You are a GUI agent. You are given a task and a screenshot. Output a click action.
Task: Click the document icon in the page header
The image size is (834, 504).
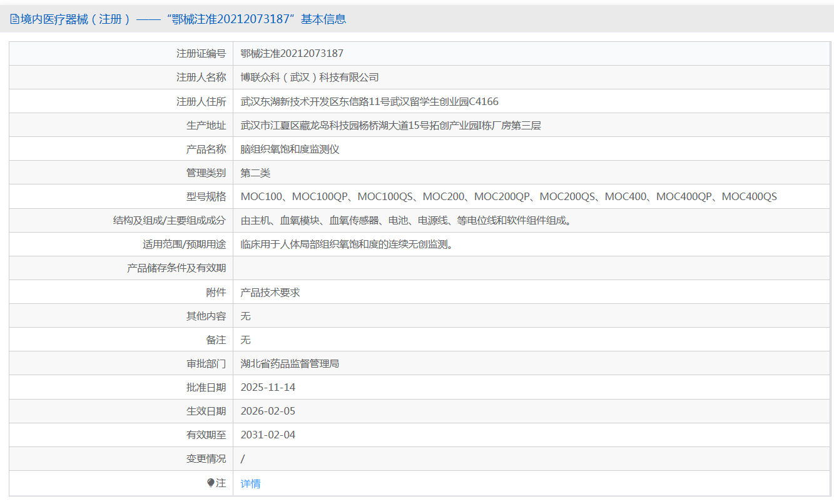(x=14, y=19)
